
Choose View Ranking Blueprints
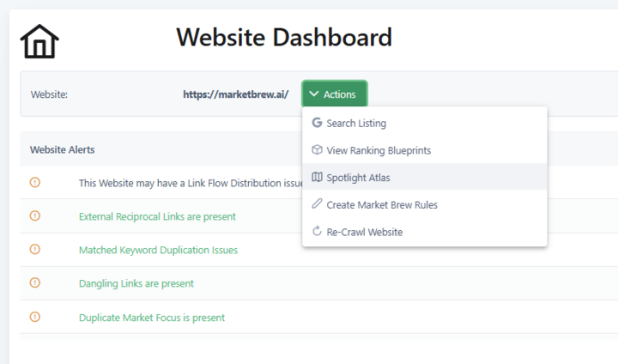tap(425, 150)
